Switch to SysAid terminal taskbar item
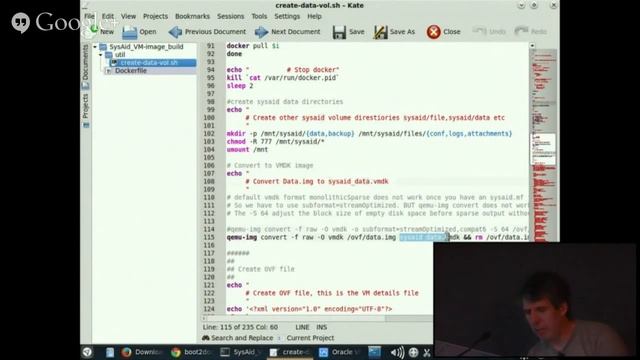Screen dimensions: 640x360 point(240,352)
